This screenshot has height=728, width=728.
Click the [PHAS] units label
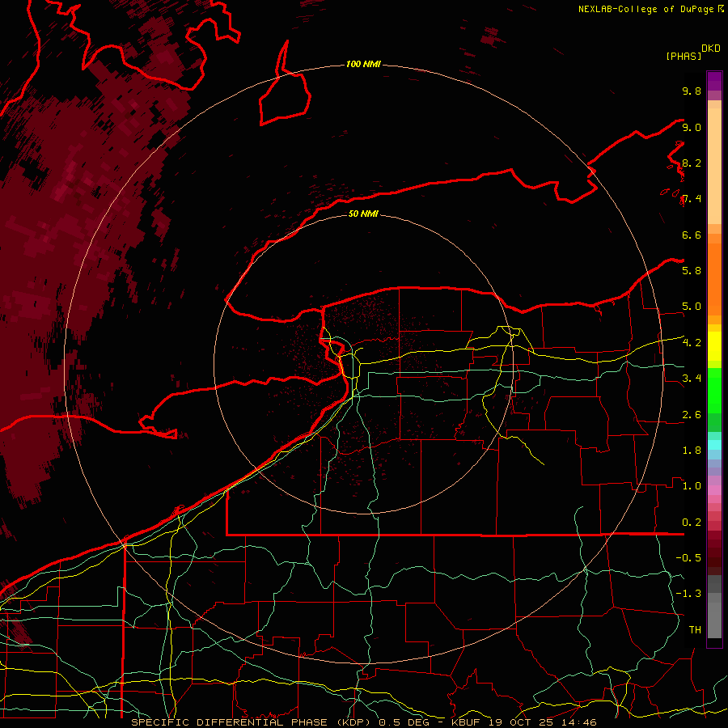(684, 56)
